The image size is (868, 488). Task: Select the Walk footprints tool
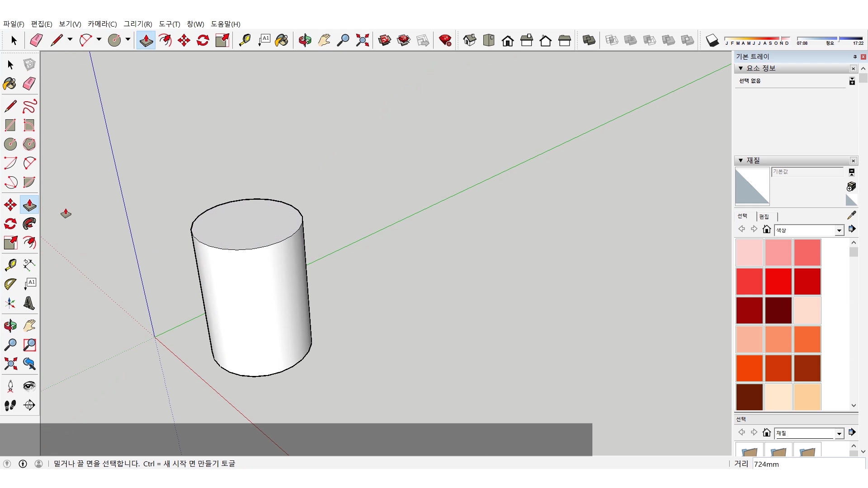[x=10, y=405]
